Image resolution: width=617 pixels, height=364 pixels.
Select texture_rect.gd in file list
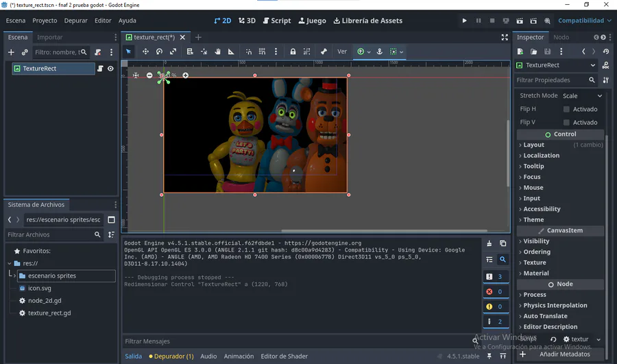coord(49,313)
